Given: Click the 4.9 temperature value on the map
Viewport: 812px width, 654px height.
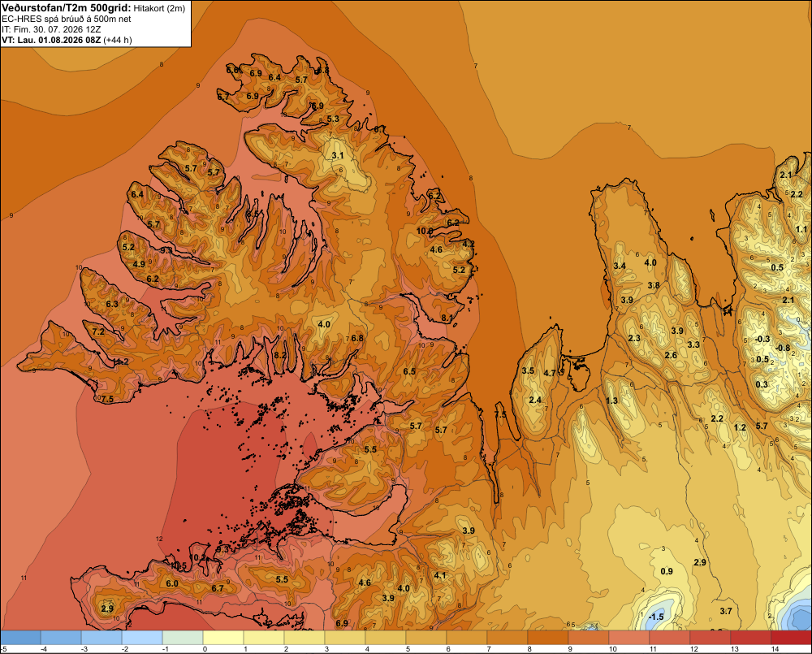Looking at the screenshot, I should pos(139,264).
